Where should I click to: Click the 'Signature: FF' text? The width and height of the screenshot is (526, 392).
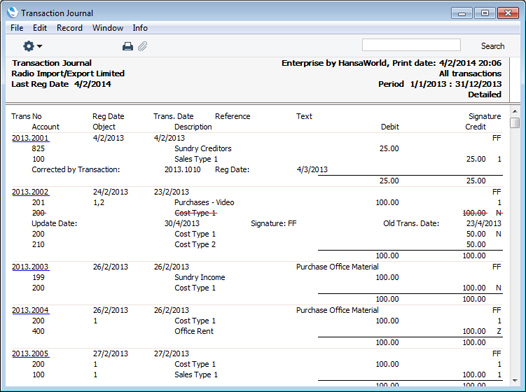point(274,224)
